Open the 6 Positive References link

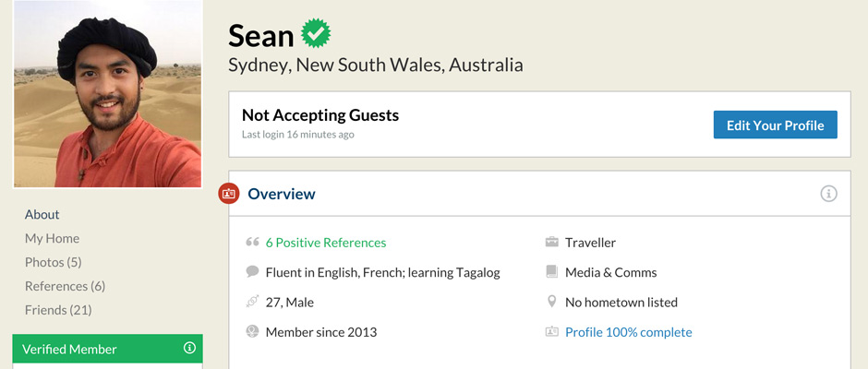tap(326, 243)
